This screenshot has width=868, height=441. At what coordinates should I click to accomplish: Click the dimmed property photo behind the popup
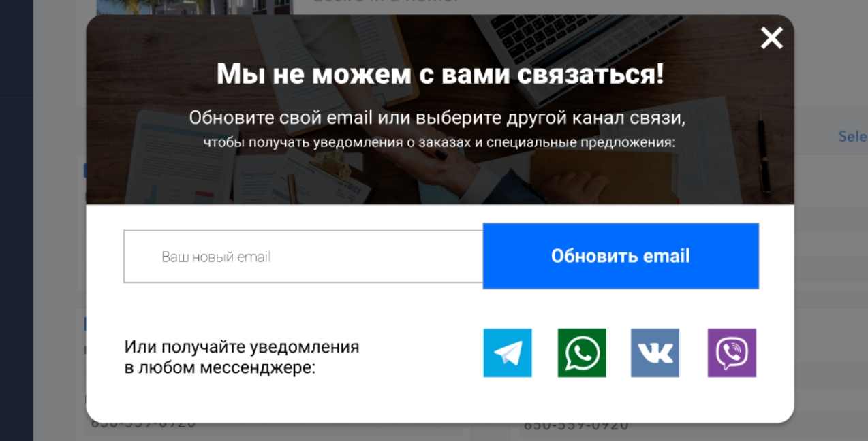194,7
